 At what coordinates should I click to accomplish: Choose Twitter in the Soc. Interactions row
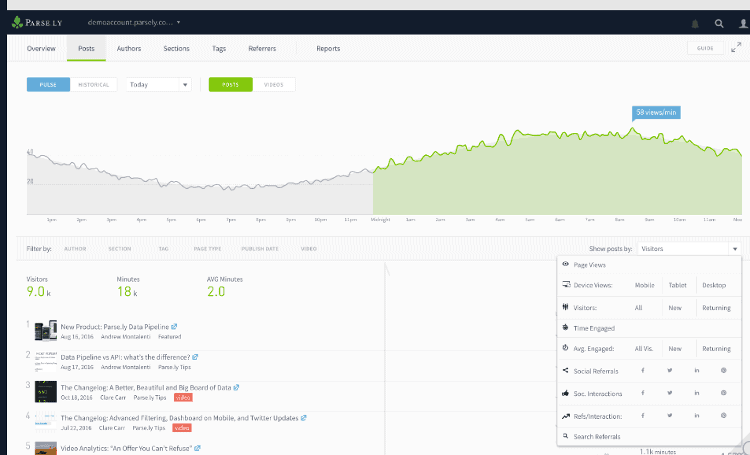point(670,393)
